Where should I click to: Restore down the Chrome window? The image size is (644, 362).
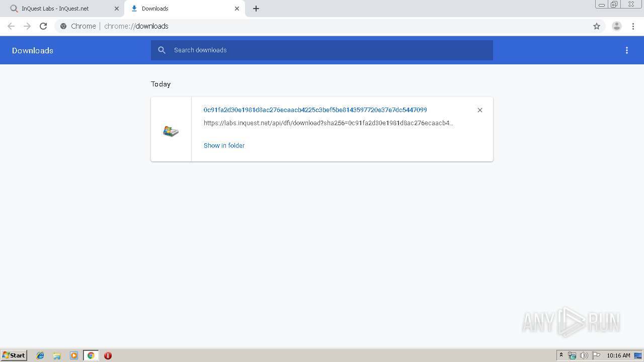[x=614, y=5]
